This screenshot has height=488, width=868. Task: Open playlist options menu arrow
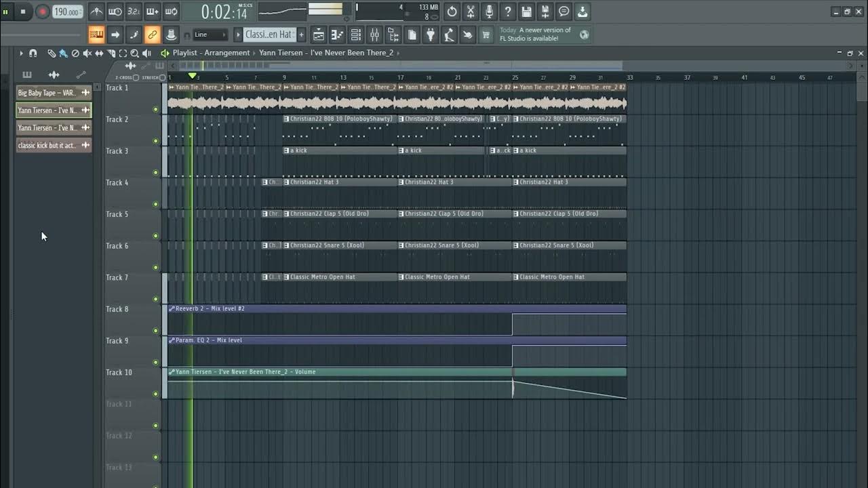coord(21,53)
